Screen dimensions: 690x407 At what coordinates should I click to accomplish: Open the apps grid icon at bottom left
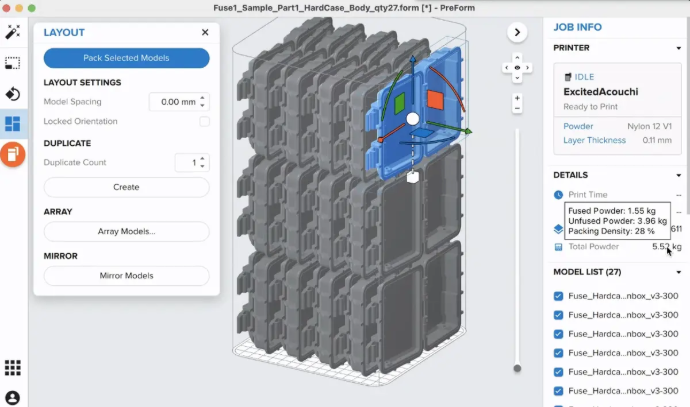[x=13, y=368]
